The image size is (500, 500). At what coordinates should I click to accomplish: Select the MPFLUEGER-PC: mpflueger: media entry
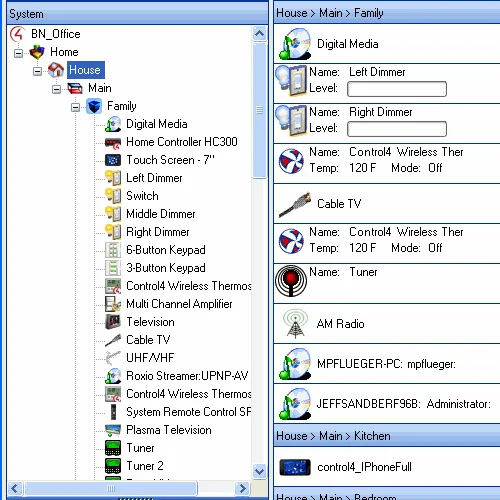coord(387,364)
